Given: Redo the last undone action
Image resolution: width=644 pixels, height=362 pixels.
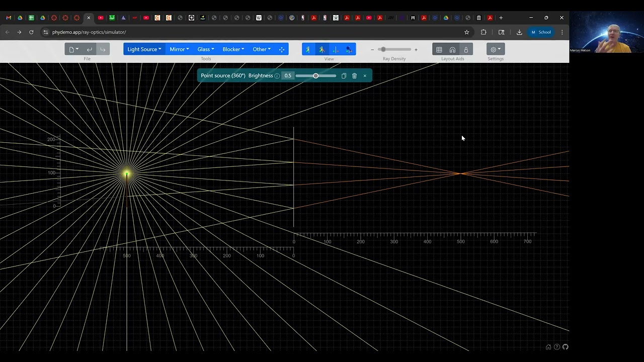Looking at the screenshot, I should coord(103,49).
